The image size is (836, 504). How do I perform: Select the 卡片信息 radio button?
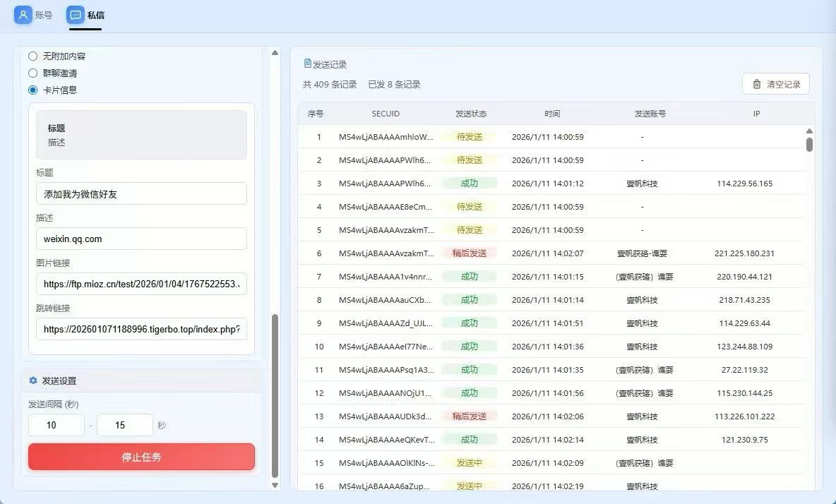click(33, 90)
